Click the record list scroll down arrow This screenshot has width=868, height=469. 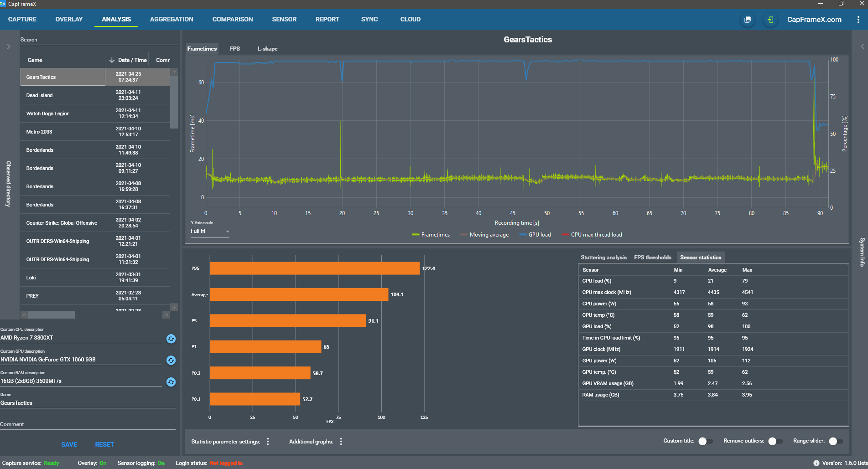click(x=174, y=307)
